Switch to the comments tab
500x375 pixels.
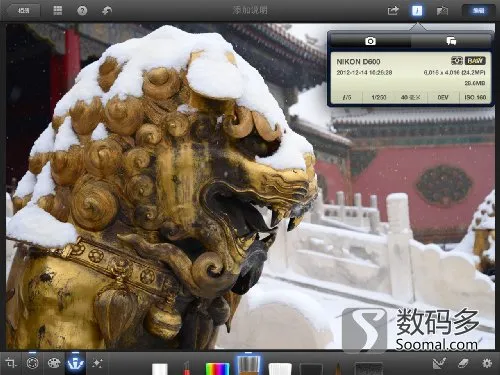(451, 41)
